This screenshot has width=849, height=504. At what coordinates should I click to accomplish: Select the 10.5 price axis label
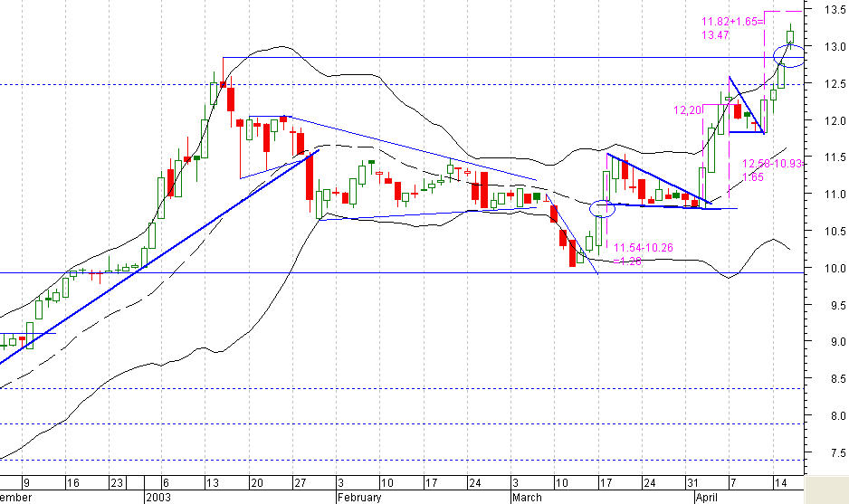coord(835,231)
